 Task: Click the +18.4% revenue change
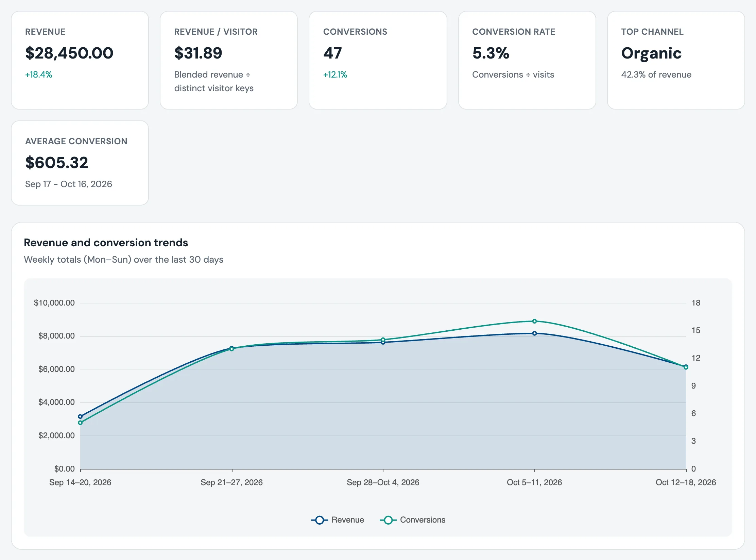(39, 75)
